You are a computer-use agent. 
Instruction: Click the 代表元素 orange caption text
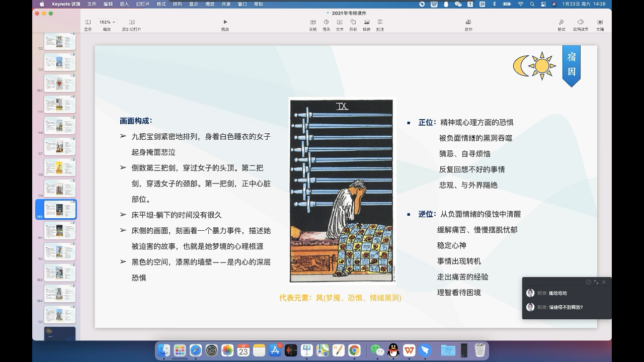click(340, 298)
